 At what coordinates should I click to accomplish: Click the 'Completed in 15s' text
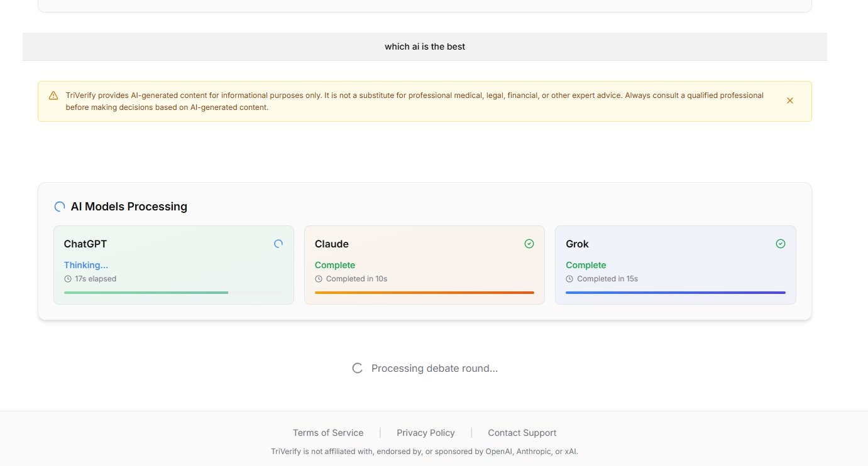607,279
